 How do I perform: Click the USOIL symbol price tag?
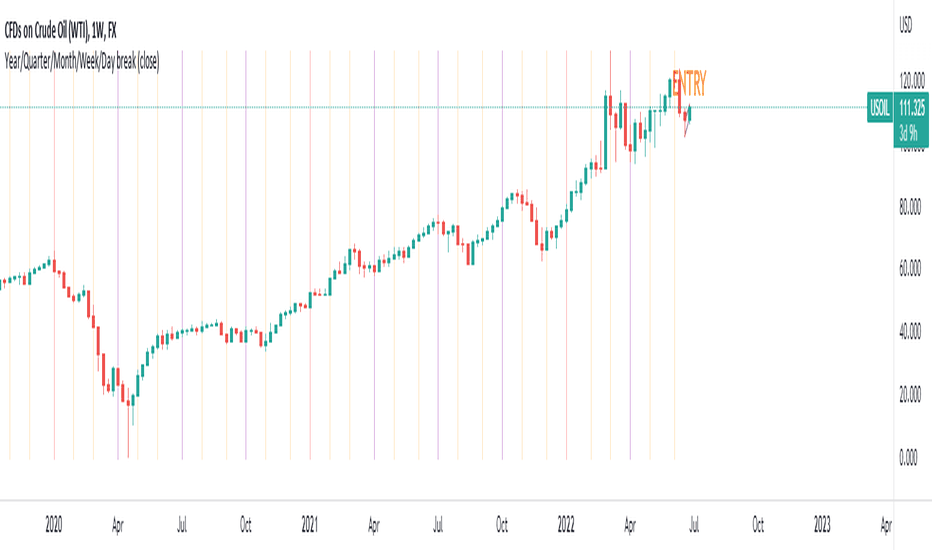click(880, 108)
